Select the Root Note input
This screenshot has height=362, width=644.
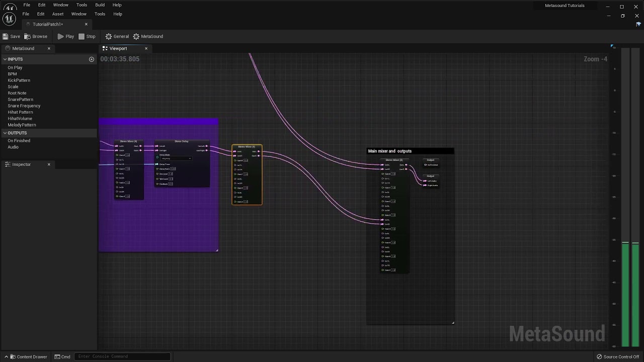click(17, 93)
